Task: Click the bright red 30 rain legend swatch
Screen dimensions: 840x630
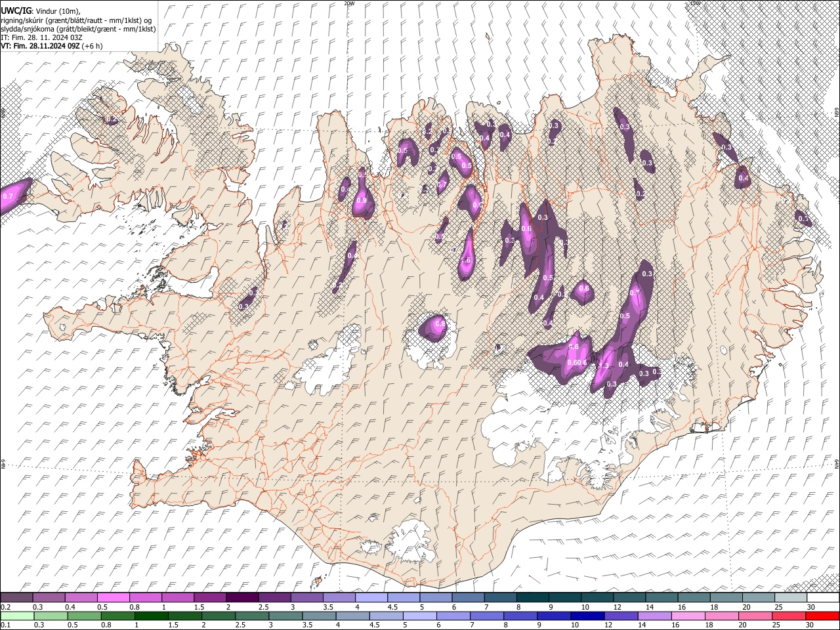Action: (823, 616)
